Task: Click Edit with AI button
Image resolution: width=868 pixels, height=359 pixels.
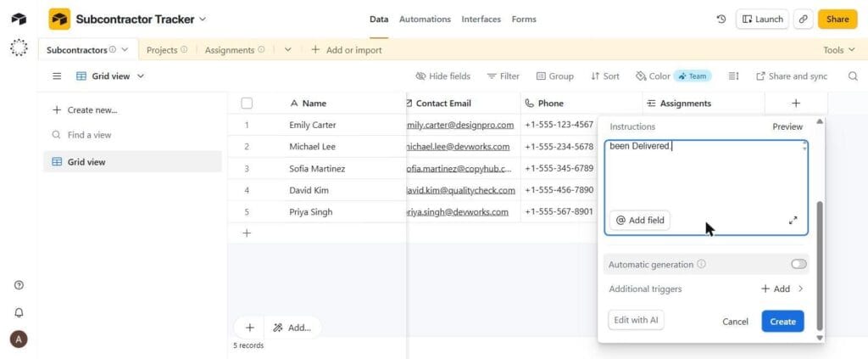Action: point(636,320)
